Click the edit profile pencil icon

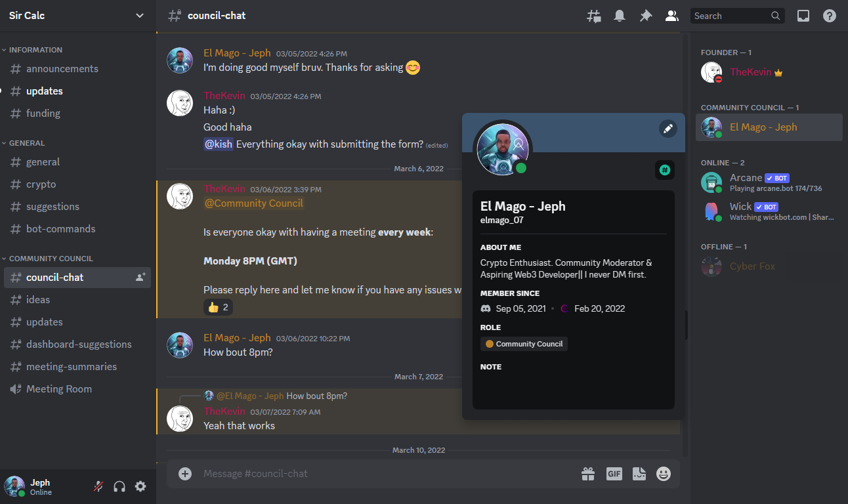coord(668,129)
